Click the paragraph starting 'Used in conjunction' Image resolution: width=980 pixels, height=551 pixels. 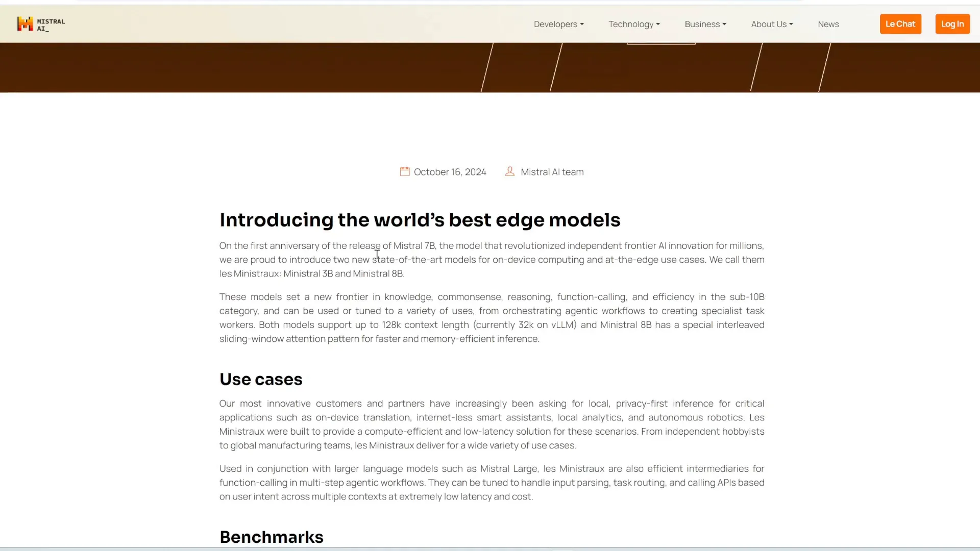(492, 483)
